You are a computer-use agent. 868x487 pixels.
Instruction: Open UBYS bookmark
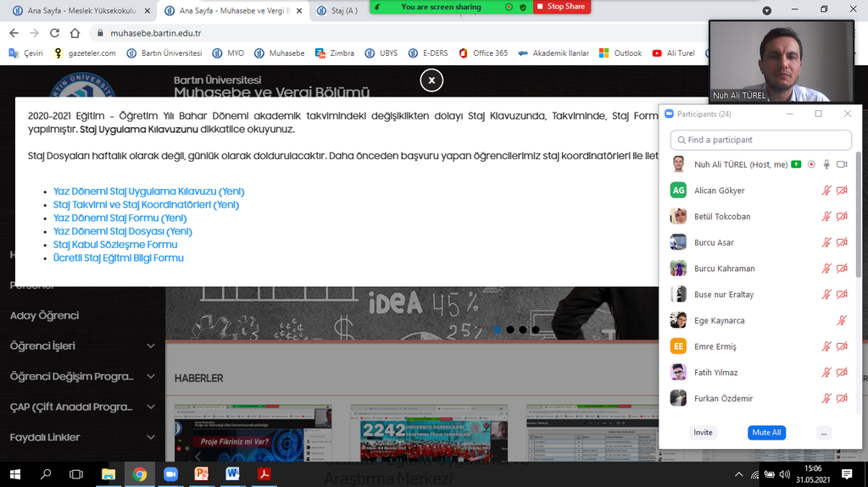click(x=381, y=53)
